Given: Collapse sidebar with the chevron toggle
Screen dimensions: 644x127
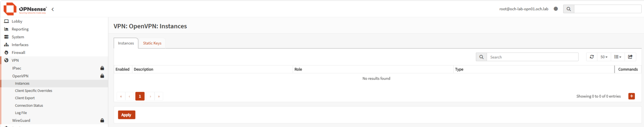Looking at the screenshot, I should click(x=53, y=9).
